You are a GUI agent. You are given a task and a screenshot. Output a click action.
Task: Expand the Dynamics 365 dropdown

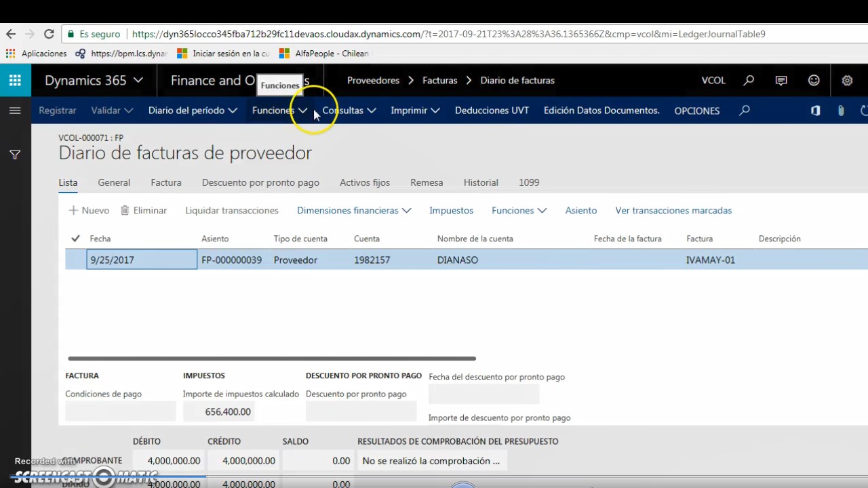(94, 80)
